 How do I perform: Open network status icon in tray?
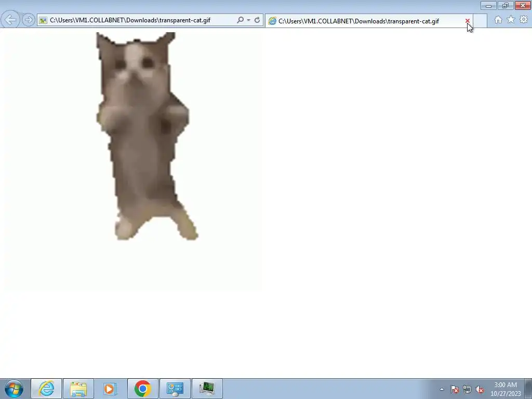(x=467, y=389)
